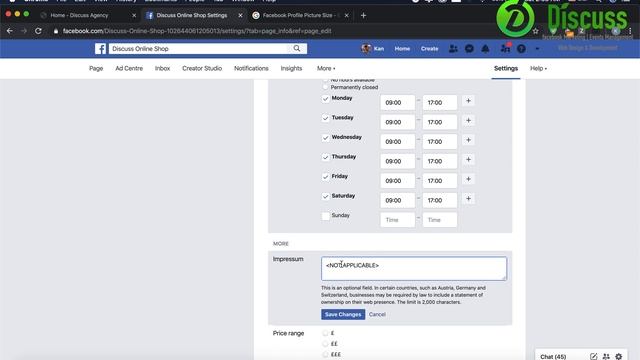Image resolution: width=640 pixels, height=360 pixels.
Task: Open the quick help question icon
Action: [521, 49]
